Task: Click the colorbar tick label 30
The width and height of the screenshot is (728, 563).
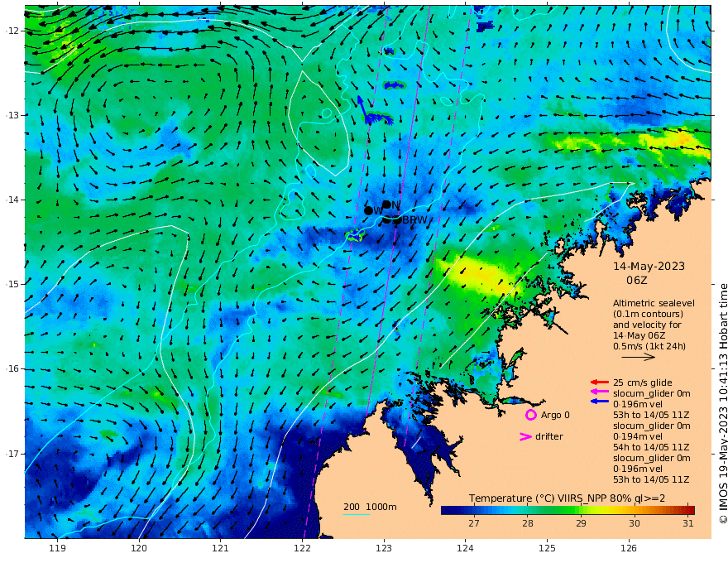Action: pyautogui.click(x=635, y=523)
